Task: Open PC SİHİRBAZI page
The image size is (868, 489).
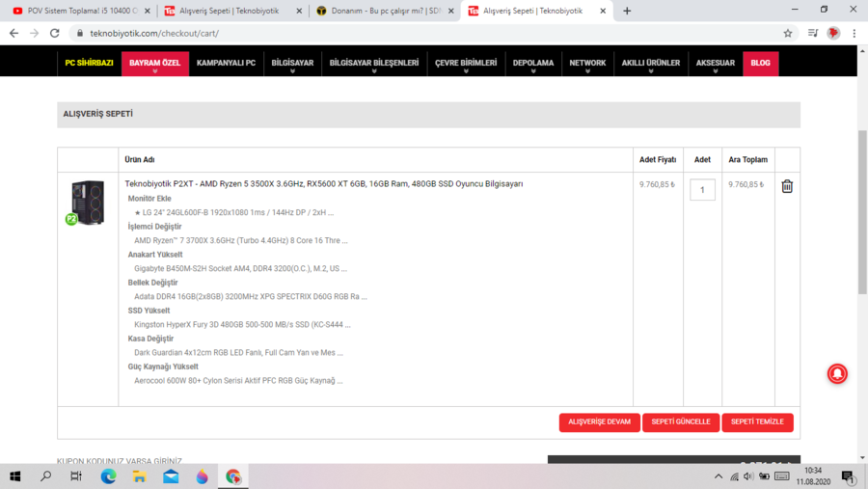Action: point(89,63)
